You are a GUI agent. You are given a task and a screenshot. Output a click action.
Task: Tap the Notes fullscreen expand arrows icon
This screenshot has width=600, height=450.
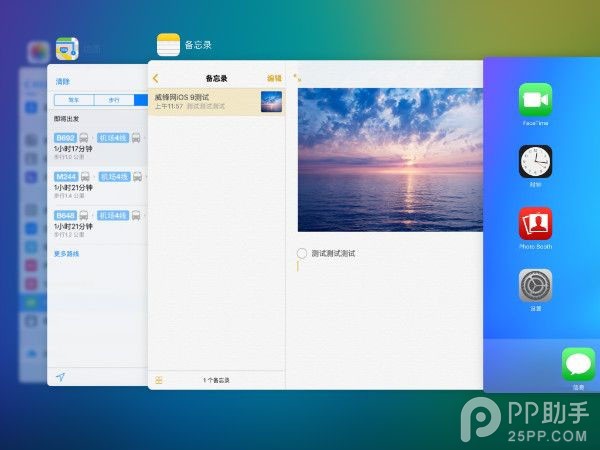click(297, 78)
